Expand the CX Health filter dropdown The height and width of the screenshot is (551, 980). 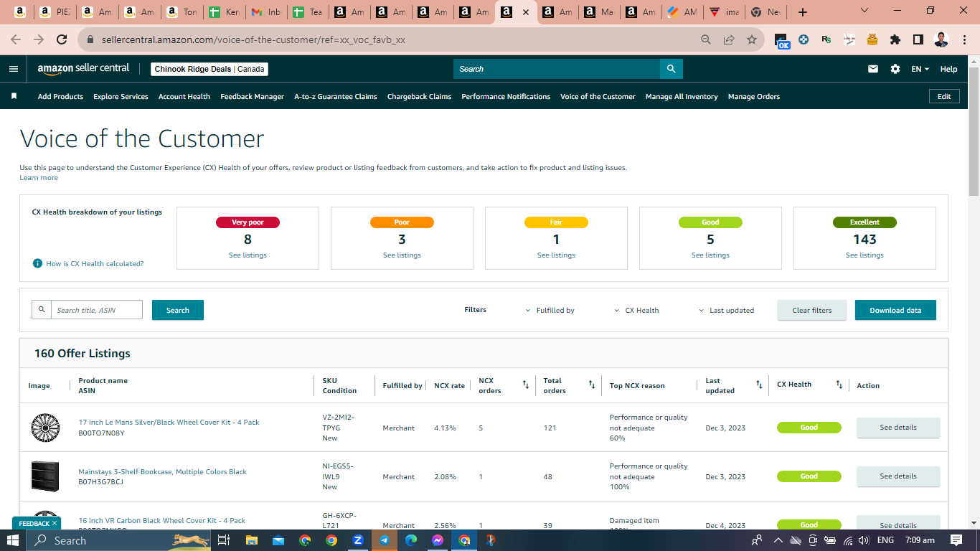click(x=637, y=311)
